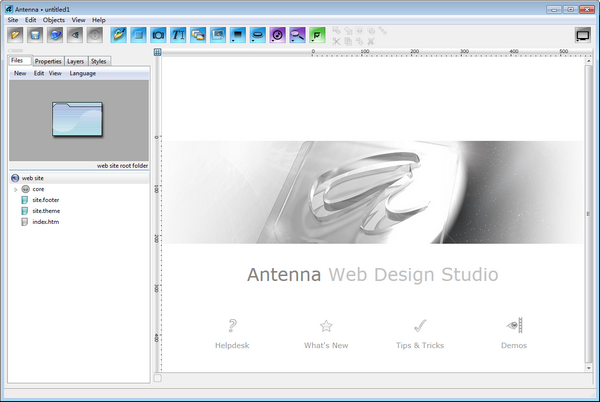Click the magnifier search tool icon

pyautogui.click(x=297, y=35)
